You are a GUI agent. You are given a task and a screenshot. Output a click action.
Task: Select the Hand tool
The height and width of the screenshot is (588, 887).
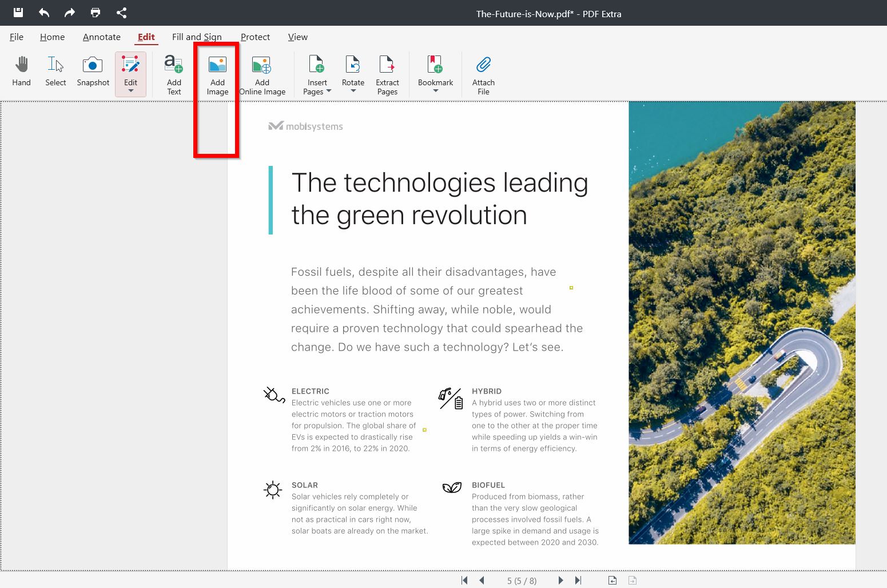point(21,71)
